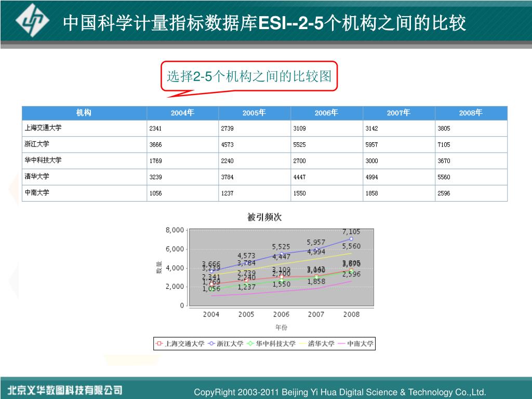The height and width of the screenshot is (399, 532).
Task: Click the 4,573 data label on chart
Action: coord(246,256)
